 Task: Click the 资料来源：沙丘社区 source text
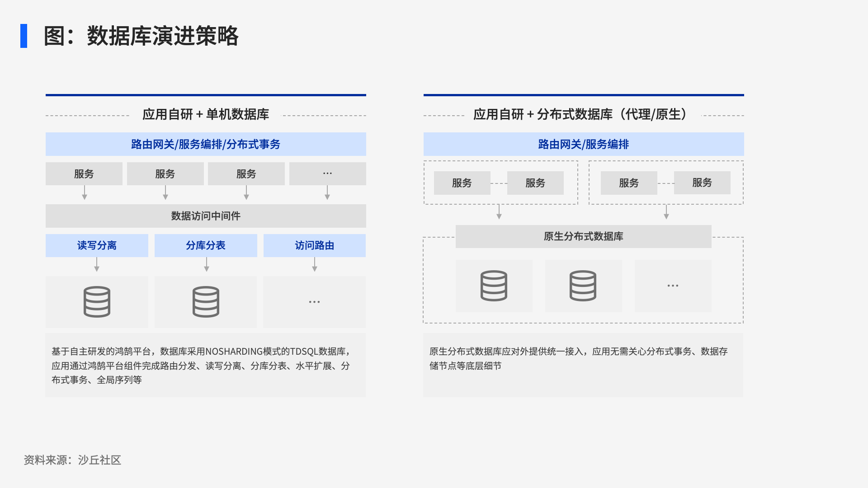coord(72,460)
